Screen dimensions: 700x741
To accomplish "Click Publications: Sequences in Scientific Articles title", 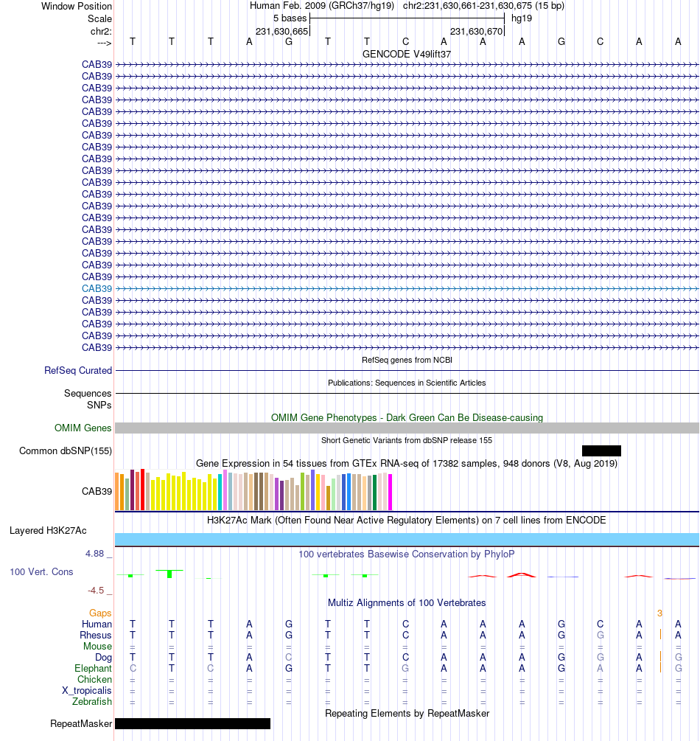I will coord(407,383).
